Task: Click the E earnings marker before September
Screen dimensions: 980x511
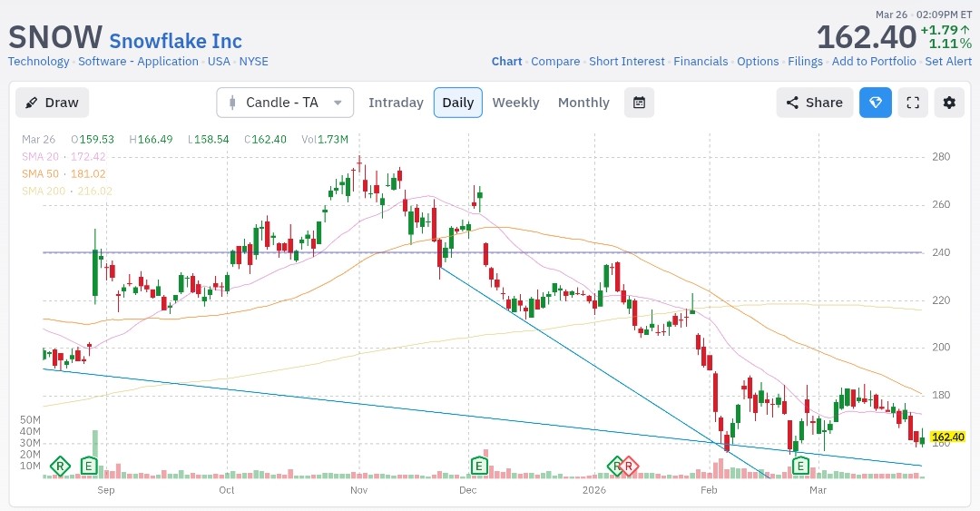Action: click(89, 466)
